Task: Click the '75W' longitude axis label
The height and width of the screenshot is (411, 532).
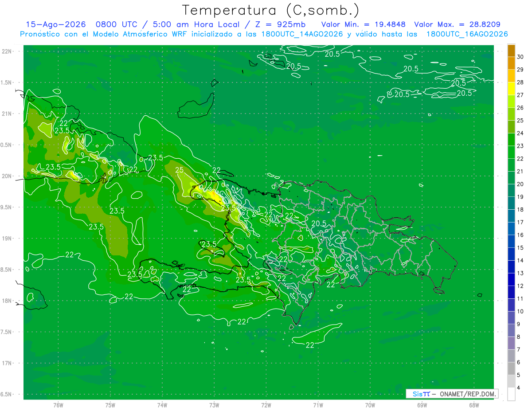Action: click(110, 405)
